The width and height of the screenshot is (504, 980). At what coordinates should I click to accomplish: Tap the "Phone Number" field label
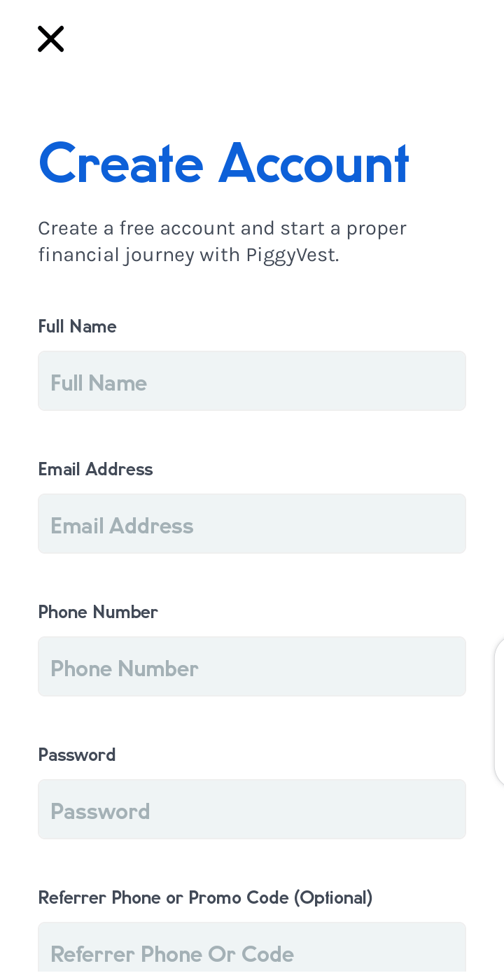coord(98,612)
